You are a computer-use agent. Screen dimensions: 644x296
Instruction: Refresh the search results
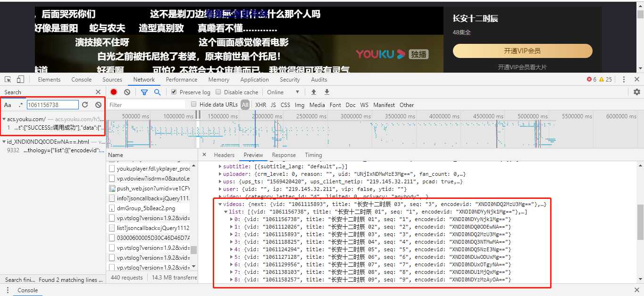click(x=85, y=105)
